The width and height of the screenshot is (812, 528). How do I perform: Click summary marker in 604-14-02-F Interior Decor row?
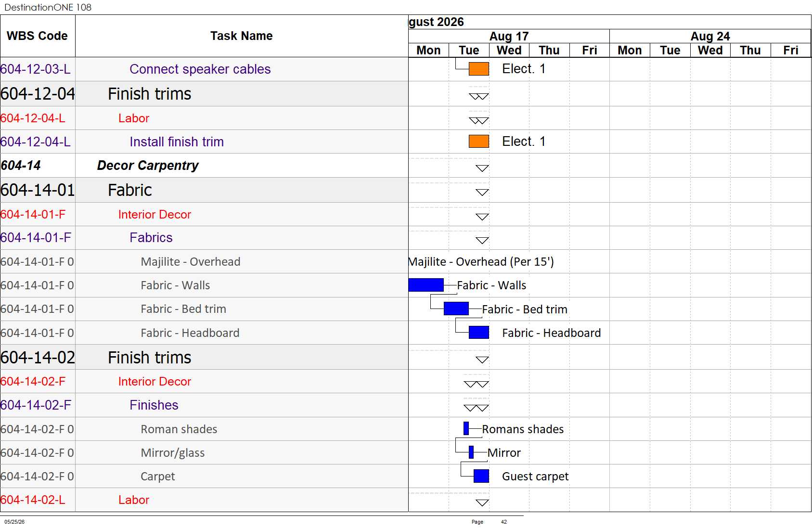(x=477, y=384)
